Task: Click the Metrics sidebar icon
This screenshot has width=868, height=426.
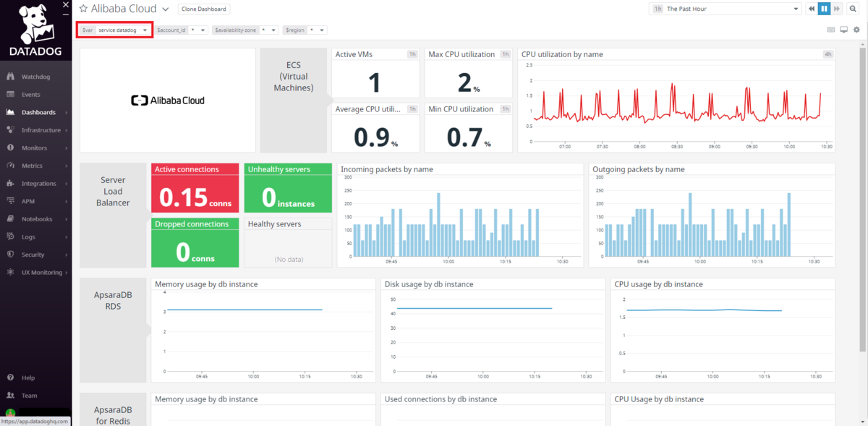Action: click(x=10, y=166)
